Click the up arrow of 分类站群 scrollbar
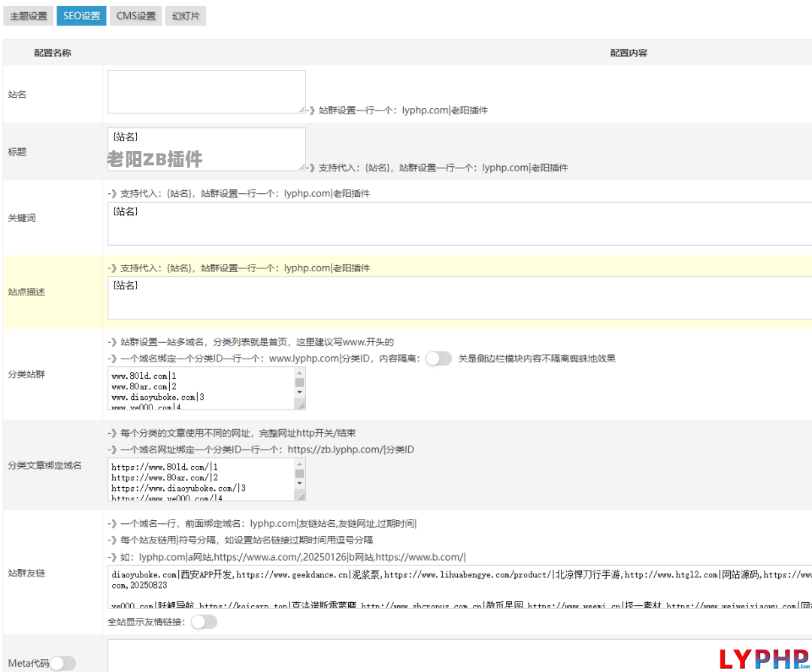The height and width of the screenshot is (672, 812). point(299,373)
